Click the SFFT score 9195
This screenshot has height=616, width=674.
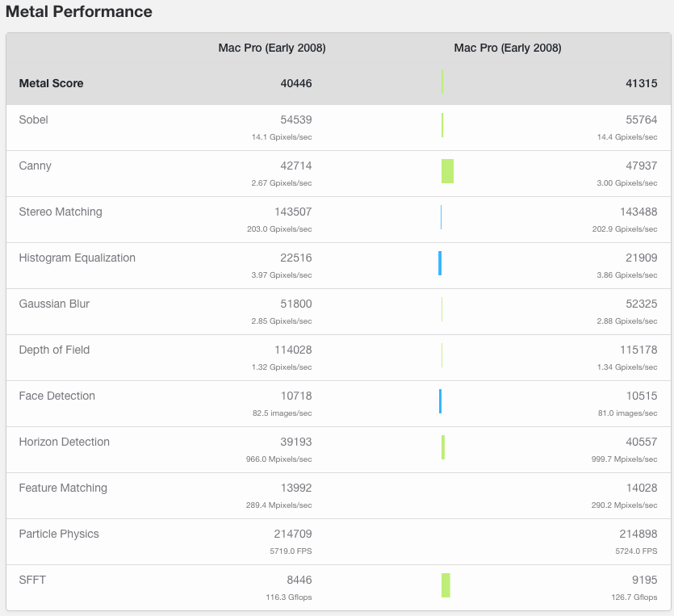click(644, 580)
